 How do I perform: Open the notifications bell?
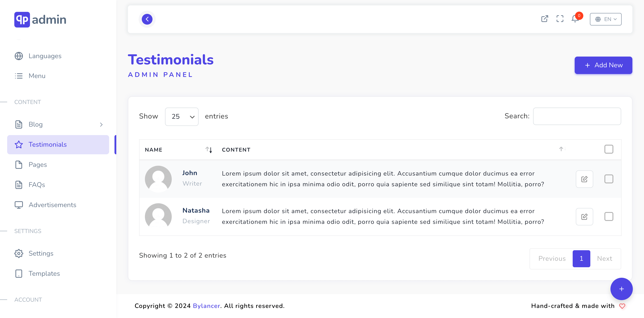tap(575, 19)
